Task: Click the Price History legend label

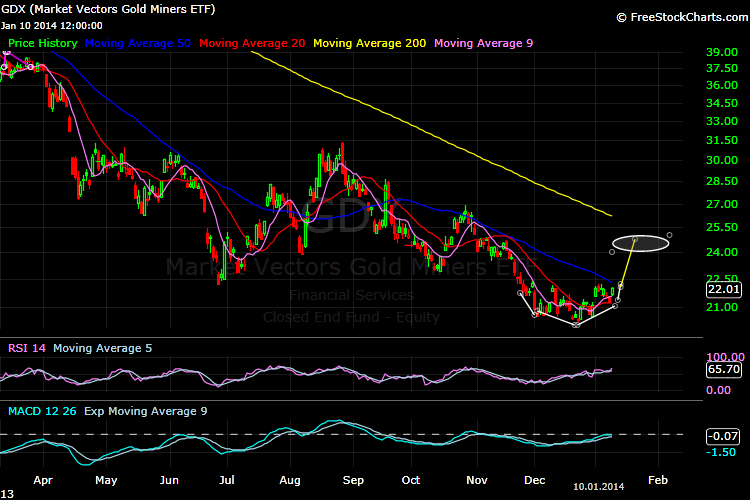Action: pyautogui.click(x=43, y=43)
